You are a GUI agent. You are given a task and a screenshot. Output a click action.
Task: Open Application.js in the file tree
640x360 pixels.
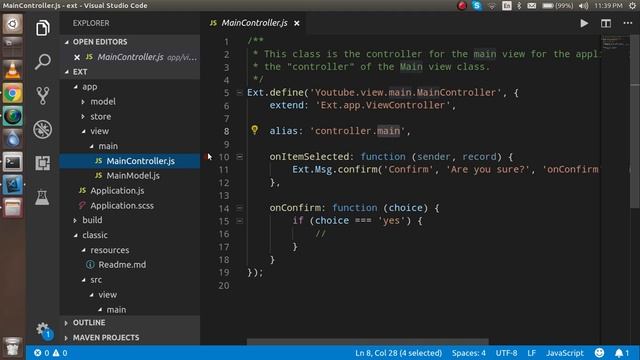point(130,191)
